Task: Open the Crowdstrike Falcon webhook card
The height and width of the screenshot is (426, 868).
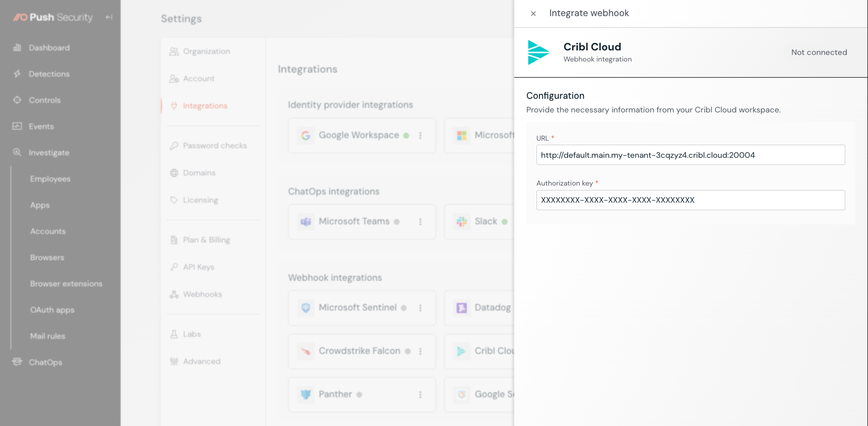Action: [x=362, y=351]
